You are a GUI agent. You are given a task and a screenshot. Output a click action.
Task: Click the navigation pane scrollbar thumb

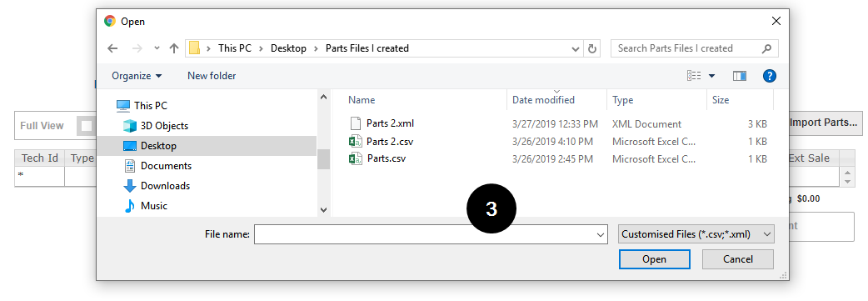(324, 159)
